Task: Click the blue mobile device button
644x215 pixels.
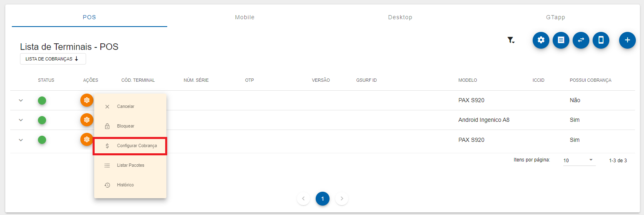Action: coord(601,40)
